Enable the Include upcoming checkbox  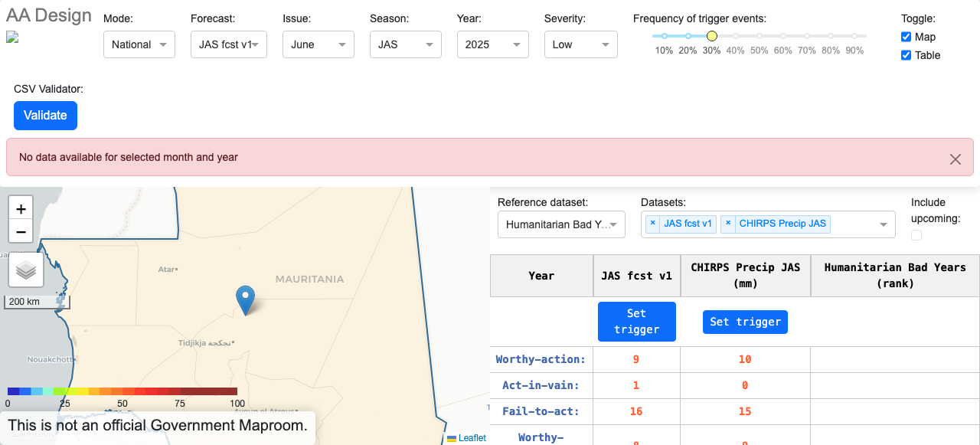[x=916, y=235]
